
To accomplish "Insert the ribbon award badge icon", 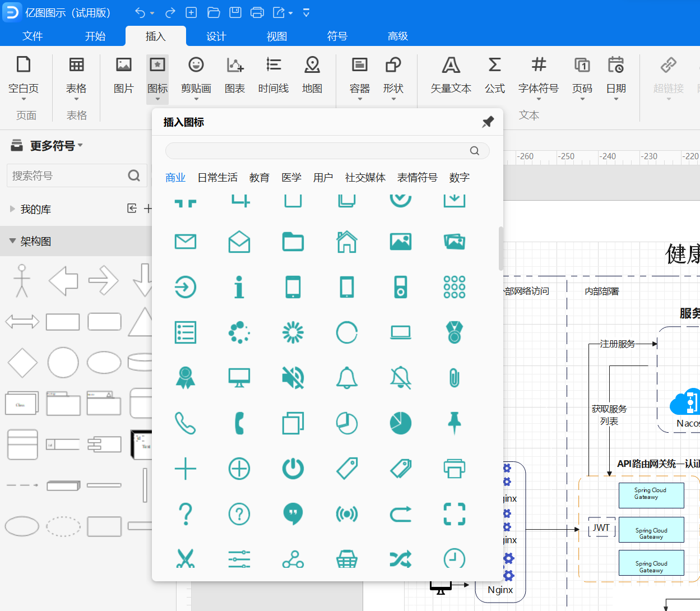I will pos(186,378).
